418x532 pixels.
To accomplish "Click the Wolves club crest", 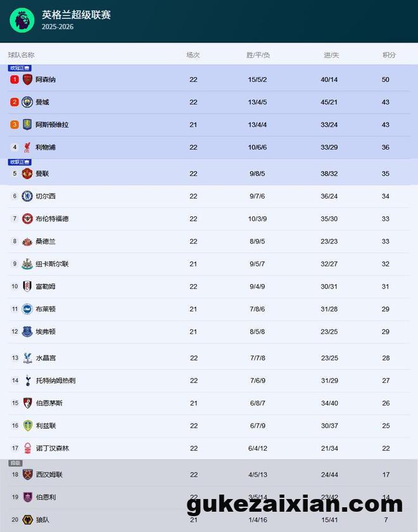I will coord(27,520).
